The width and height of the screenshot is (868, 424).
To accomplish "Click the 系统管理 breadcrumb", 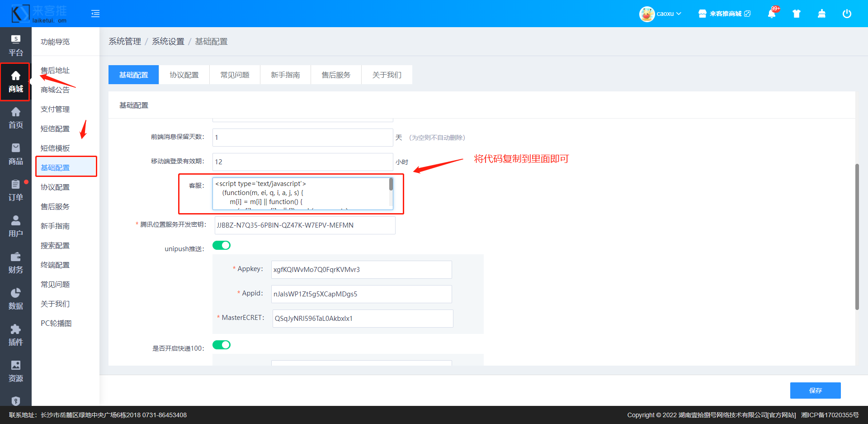I will coord(125,42).
